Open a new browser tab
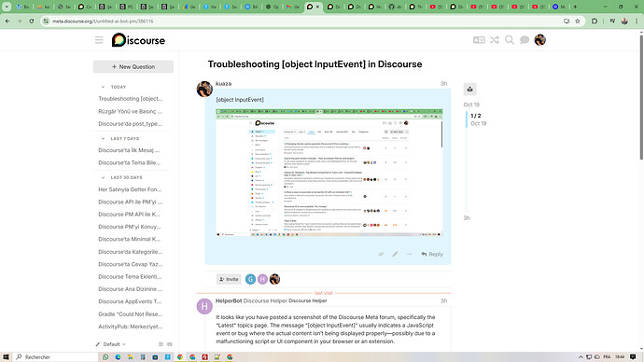The height and width of the screenshot is (362, 644). 575,7
